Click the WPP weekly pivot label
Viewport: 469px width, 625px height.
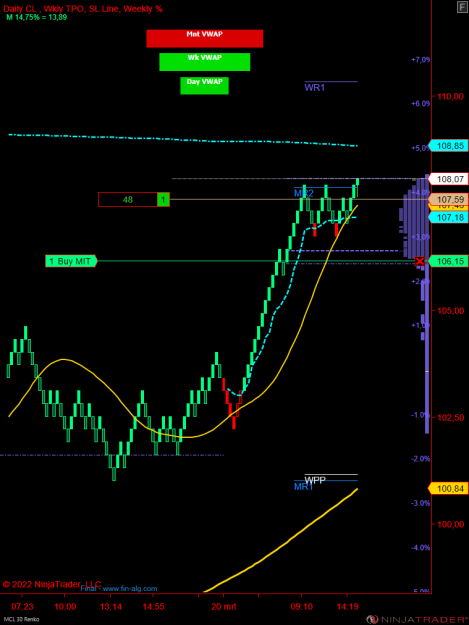pos(315,480)
